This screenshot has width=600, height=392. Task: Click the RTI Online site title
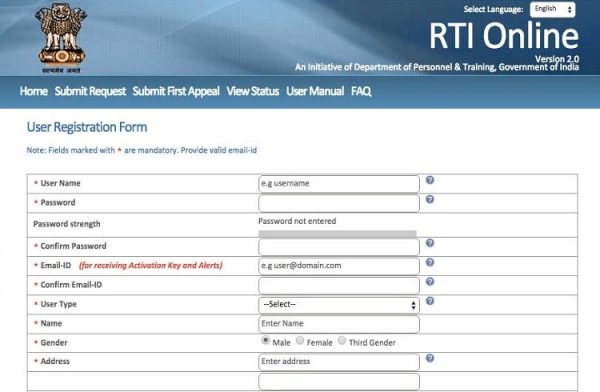point(504,36)
